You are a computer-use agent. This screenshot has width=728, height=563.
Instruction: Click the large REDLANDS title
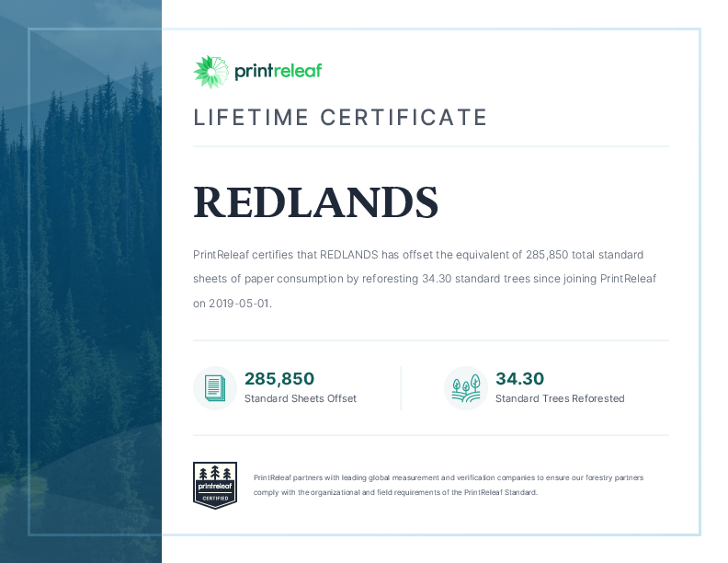click(315, 202)
